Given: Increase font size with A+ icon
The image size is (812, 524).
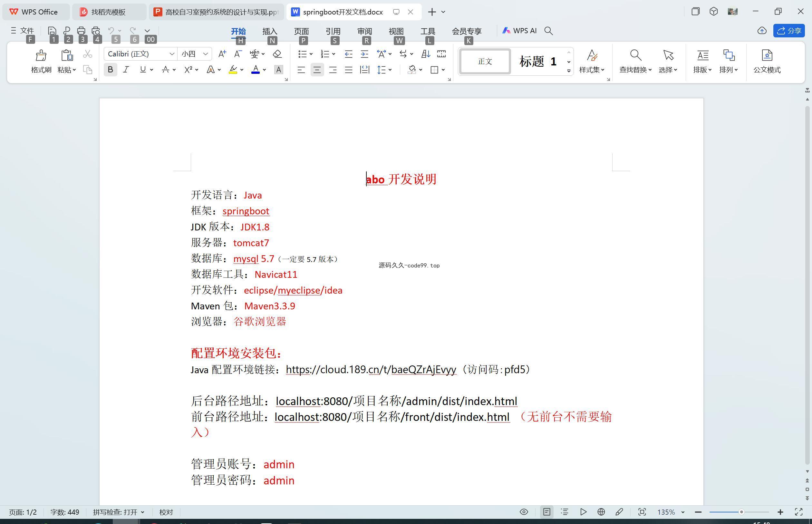Looking at the screenshot, I should [x=222, y=54].
